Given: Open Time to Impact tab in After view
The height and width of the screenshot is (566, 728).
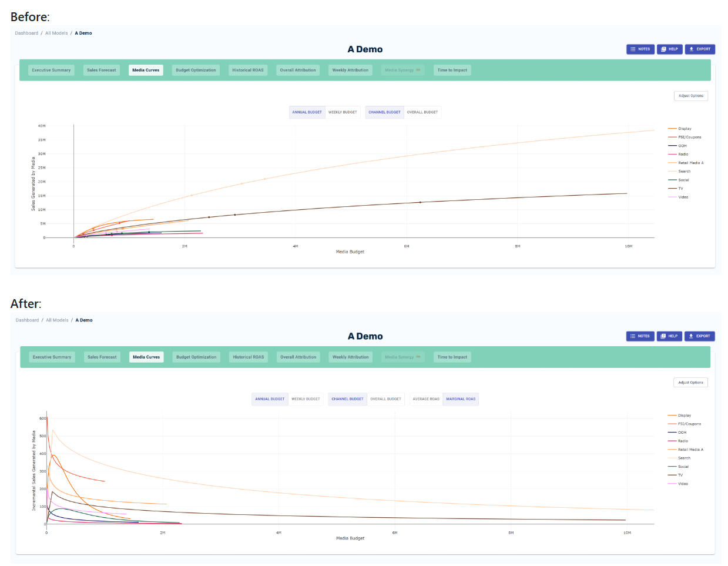Looking at the screenshot, I should pos(452,357).
